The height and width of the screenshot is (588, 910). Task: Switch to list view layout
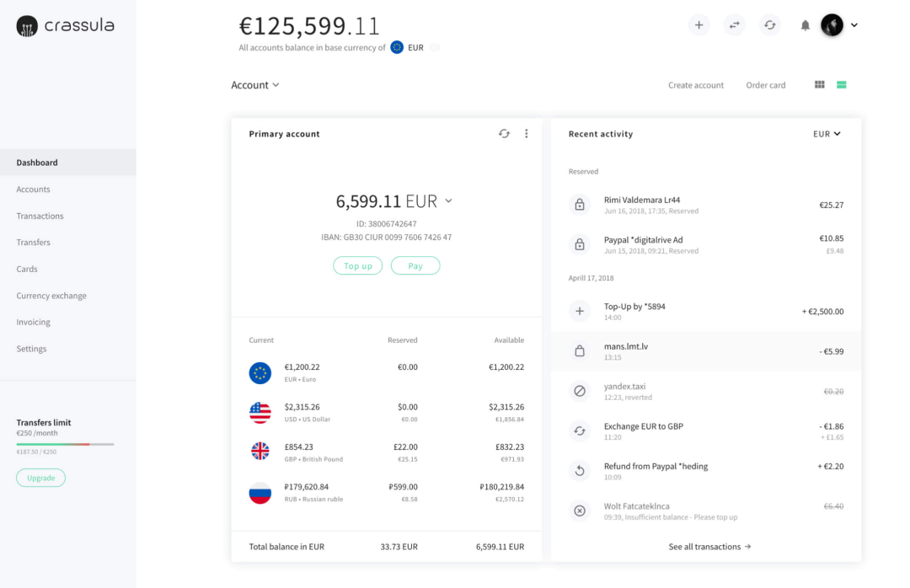[841, 85]
